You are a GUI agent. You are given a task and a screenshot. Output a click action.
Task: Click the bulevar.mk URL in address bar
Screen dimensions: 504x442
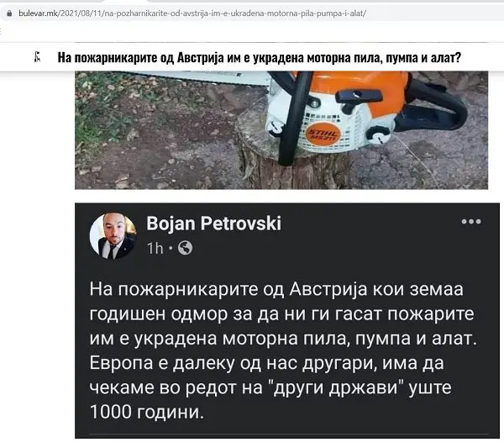click(192, 13)
